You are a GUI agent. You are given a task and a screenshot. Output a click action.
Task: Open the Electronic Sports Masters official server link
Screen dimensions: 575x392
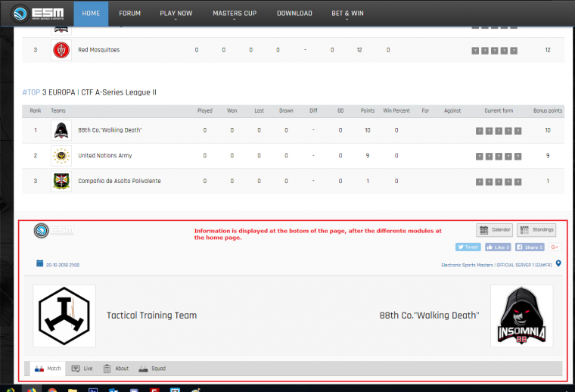tap(496, 265)
